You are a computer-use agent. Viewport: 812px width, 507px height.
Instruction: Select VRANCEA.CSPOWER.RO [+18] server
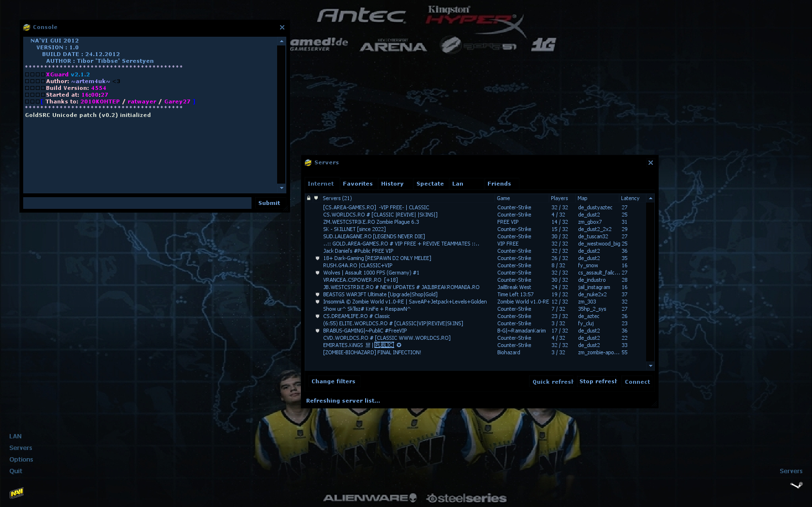pyautogui.click(x=476, y=280)
